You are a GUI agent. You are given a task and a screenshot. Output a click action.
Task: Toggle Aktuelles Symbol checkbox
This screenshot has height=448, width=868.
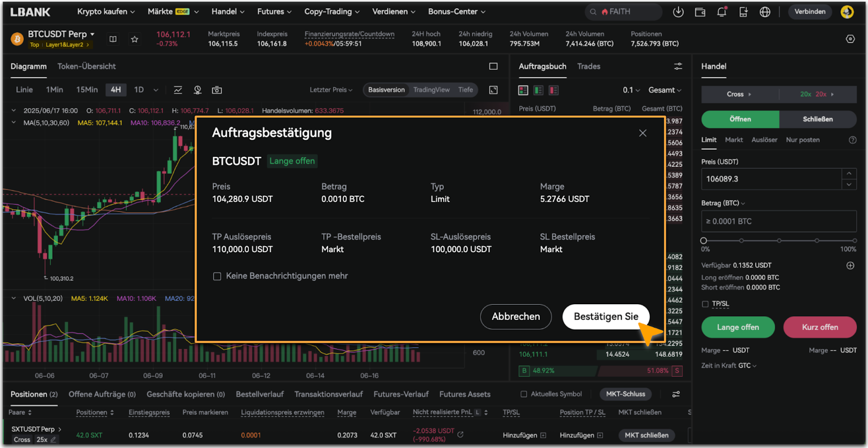[524, 394]
